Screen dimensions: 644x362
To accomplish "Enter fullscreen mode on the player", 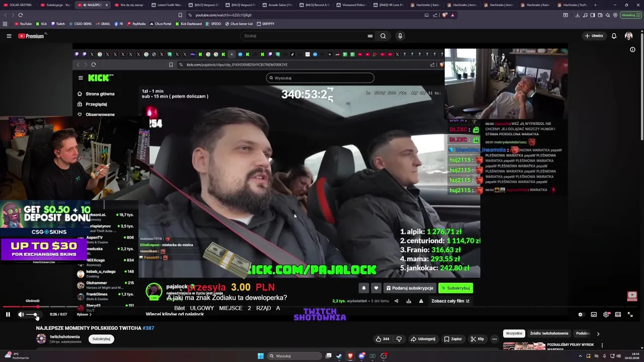I will click(x=630, y=314).
